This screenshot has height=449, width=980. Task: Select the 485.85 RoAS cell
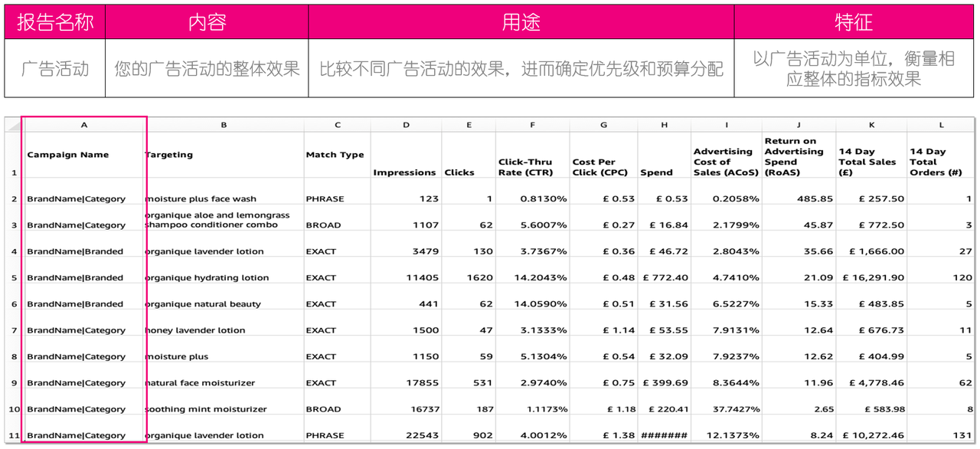tap(815, 198)
